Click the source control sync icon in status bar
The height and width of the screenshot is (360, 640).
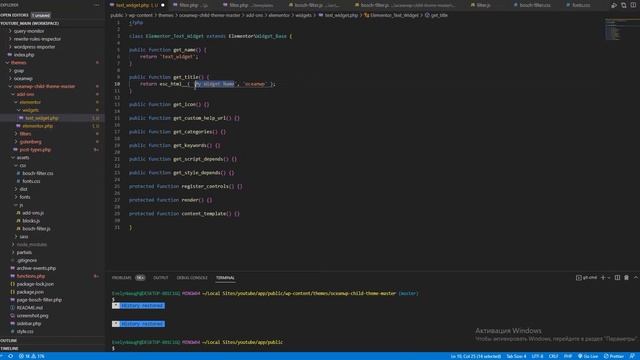pos(11,356)
